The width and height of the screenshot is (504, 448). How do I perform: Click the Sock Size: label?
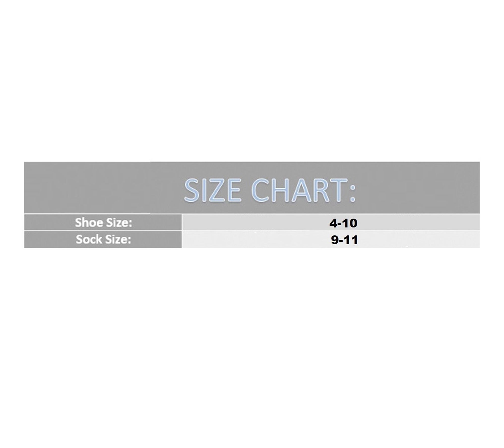tap(103, 239)
